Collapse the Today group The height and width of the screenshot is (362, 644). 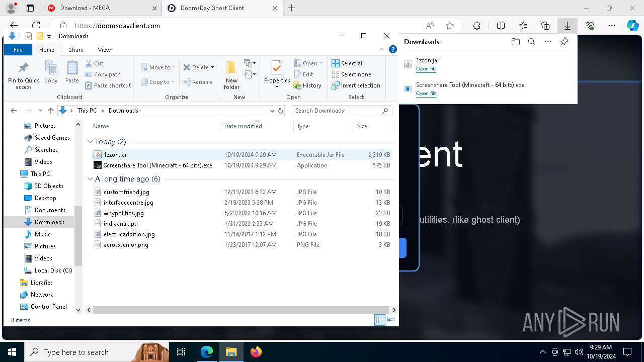pyautogui.click(x=90, y=142)
